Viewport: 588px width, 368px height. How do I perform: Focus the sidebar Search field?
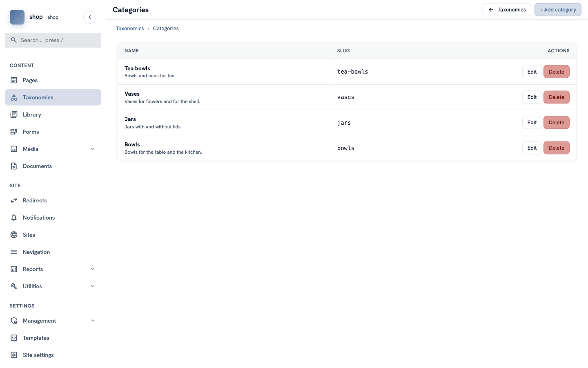click(x=53, y=40)
